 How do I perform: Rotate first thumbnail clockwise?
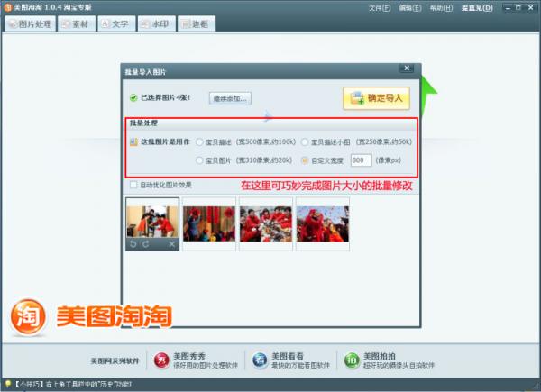pos(144,243)
